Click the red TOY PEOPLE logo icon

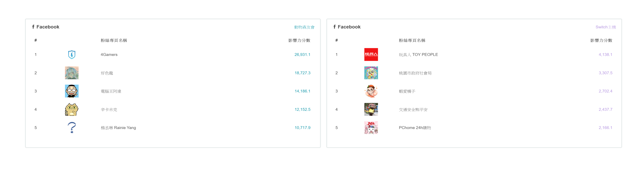point(371,54)
